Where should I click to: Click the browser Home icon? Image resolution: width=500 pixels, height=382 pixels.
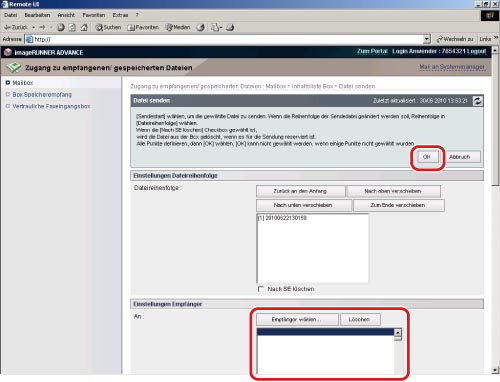pyautogui.click(x=84, y=27)
